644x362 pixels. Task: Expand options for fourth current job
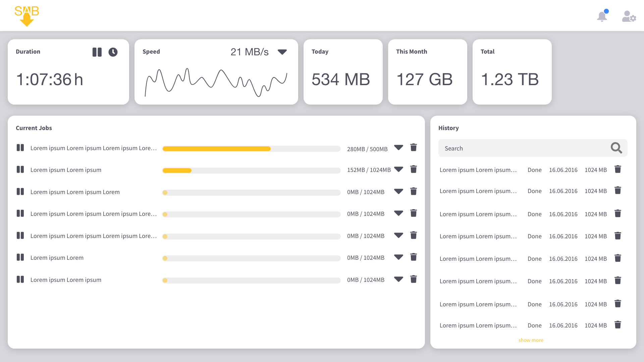pos(398,213)
